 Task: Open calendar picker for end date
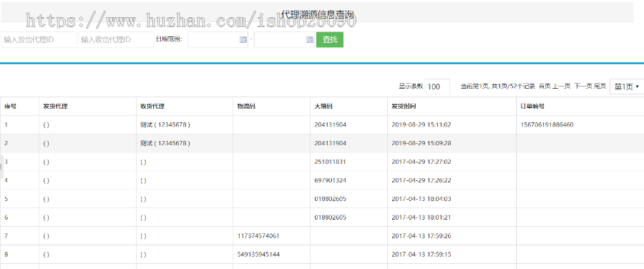click(x=310, y=40)
